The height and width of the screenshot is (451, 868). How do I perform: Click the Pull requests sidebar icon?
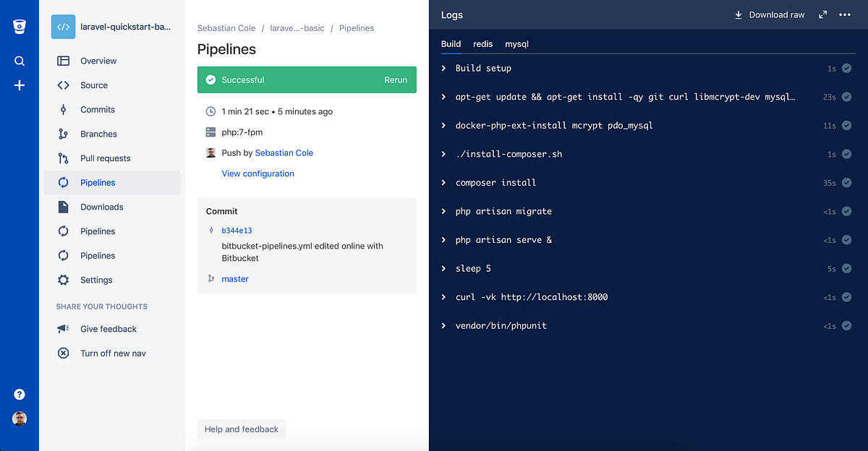(63, 158)
